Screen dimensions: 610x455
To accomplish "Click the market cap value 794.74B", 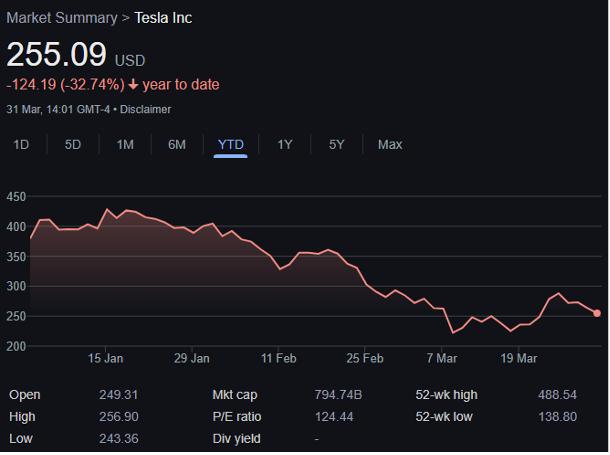I will (338, 395).
